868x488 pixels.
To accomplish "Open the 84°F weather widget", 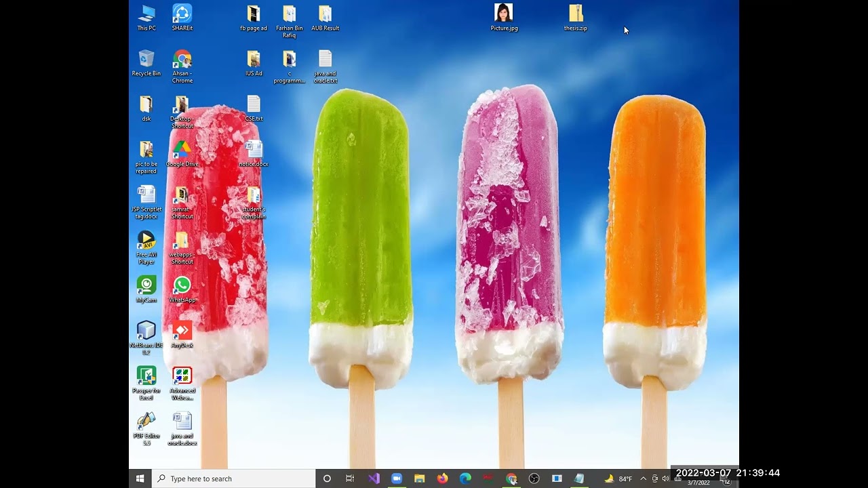I will (x=618, y=479).
